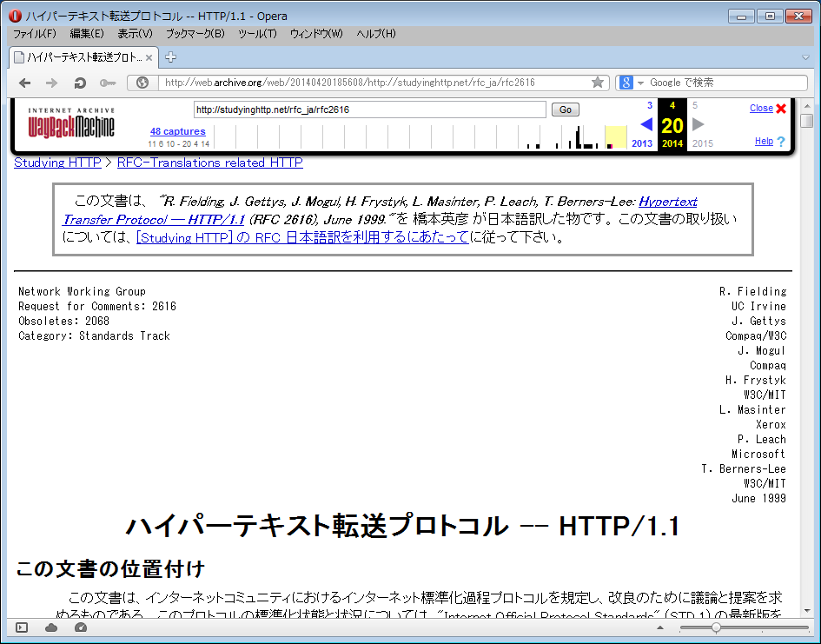Click the Opera Turbo speedometer icon
This screenshot has height=644, width=821.
pyautogui.click(x=81, y=627)
